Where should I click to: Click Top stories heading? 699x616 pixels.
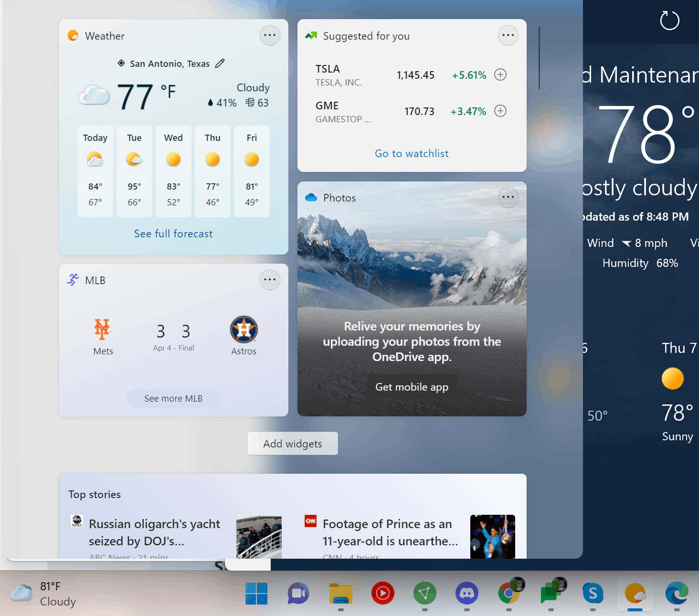coord(95,494)
